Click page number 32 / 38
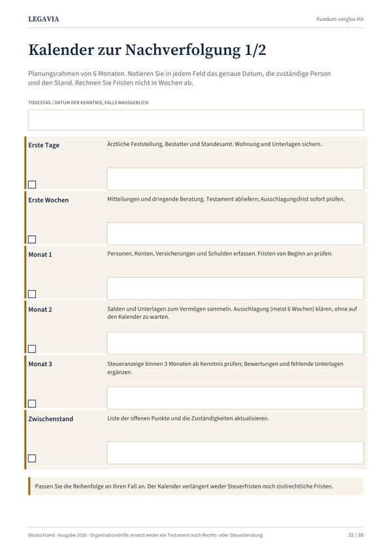 click(355, 535)
